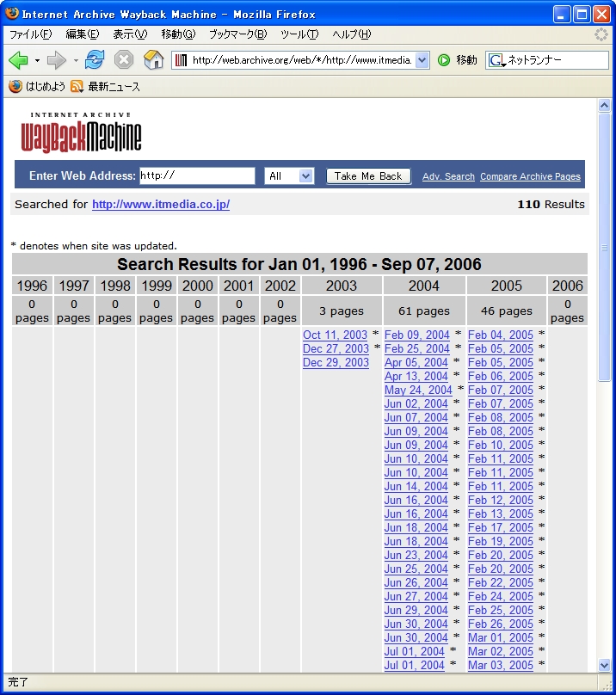Follow the http://www.itmedia.co.jp/ link
Screen dimensions: 616x695
(x=161, y=205)
